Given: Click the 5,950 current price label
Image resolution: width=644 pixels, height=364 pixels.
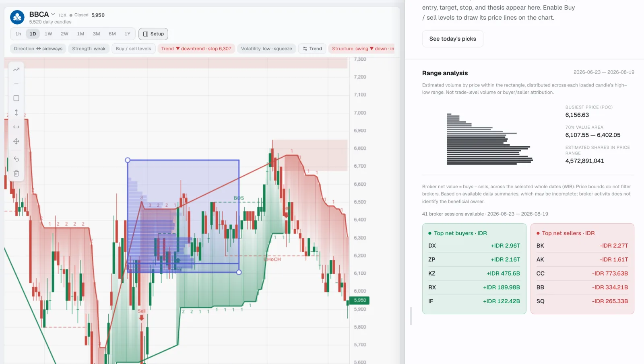Looking at the screenshot, I should [360, 300].
